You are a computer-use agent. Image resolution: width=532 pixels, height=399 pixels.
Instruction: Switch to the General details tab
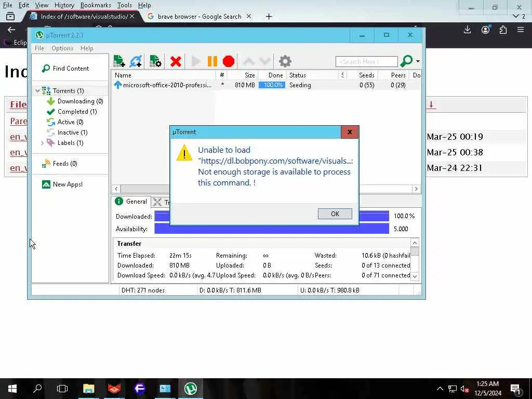131,202
